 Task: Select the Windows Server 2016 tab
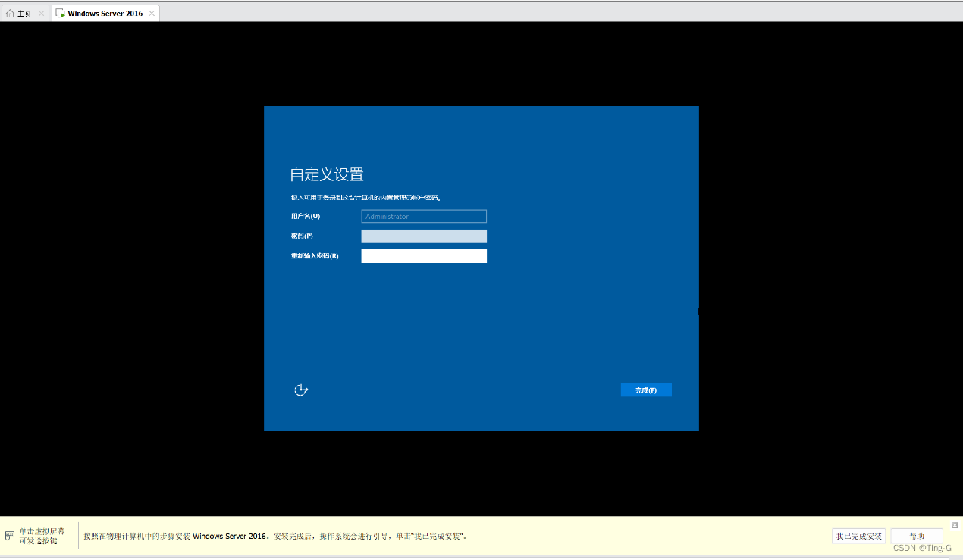click(x=105, y=14)
